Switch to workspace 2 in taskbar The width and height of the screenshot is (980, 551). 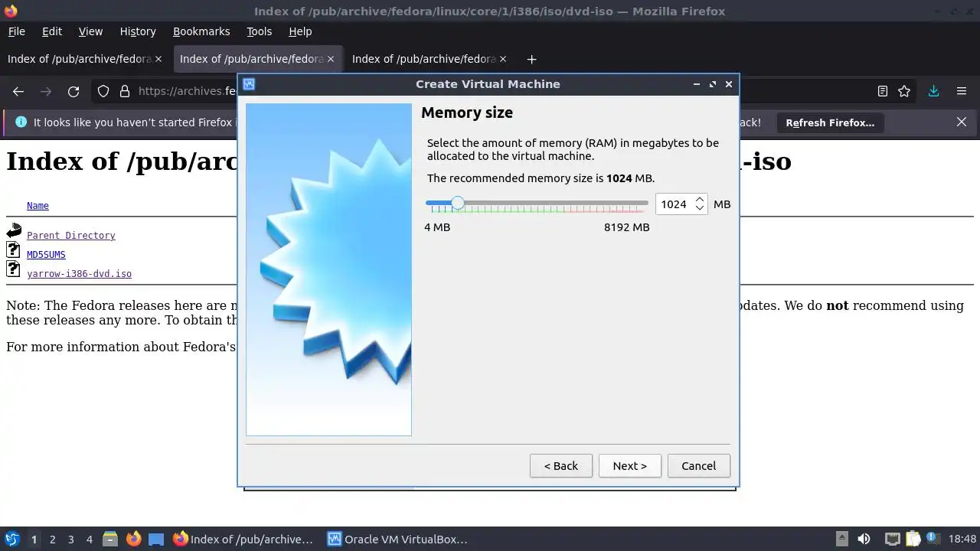point(52,539)
